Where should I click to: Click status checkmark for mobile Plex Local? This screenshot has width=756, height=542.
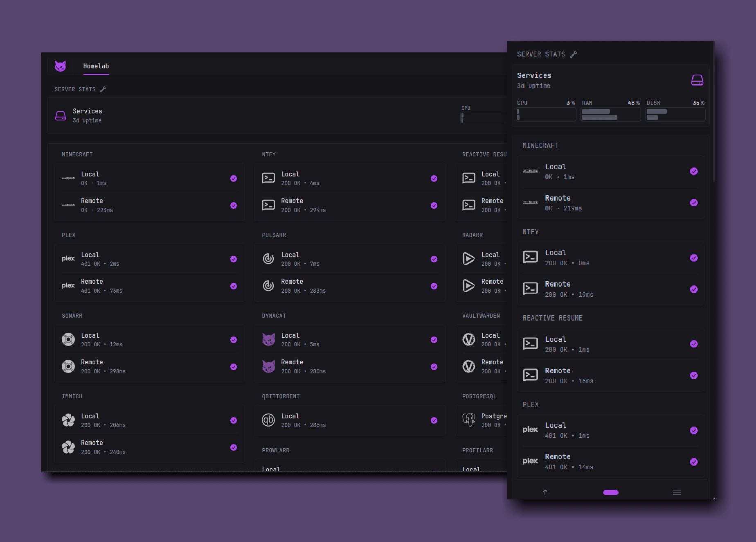click(694, 430)
